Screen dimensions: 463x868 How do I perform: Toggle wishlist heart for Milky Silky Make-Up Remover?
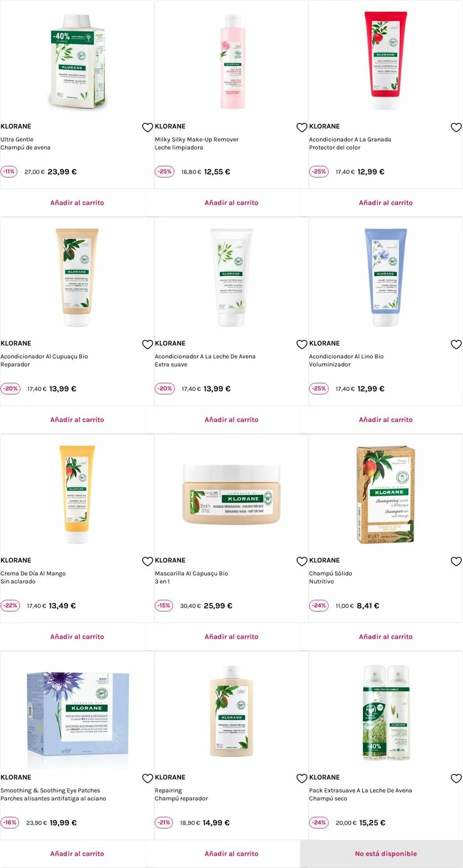click(x=302, y=127)
